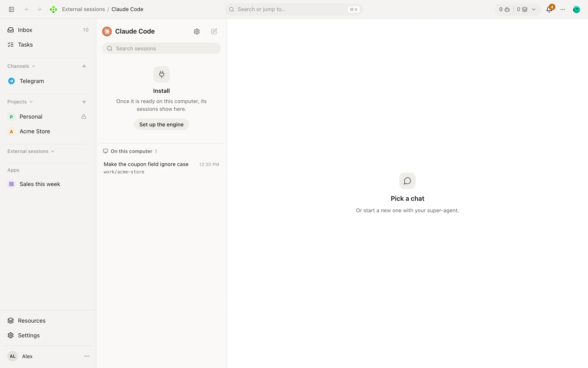Open the Sales this week app
This screenshot has width=588, height=368.
pyautogui.click(x=48, y=184)
